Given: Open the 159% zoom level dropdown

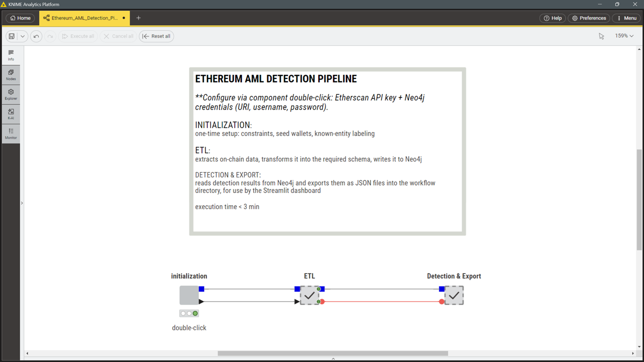Looking at the screenshot, I should pos(624,36).
